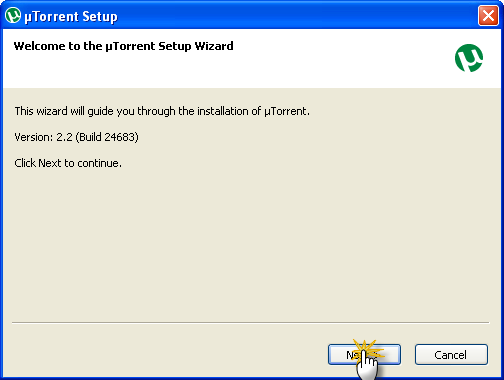Click the 'Click Next to continue.' instruction text
The height and width of the screenshot is (380, 504).
click(68, 163)
